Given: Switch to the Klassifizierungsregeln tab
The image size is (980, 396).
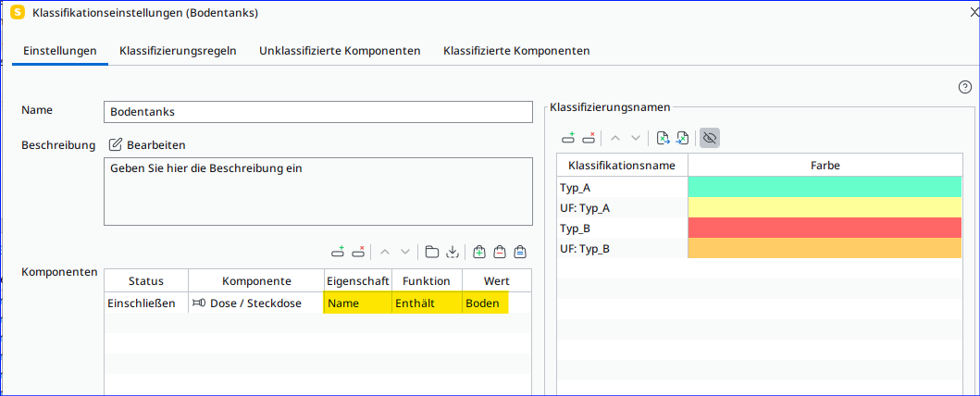Looking at the screenshot, I should (x=178, y=51).
